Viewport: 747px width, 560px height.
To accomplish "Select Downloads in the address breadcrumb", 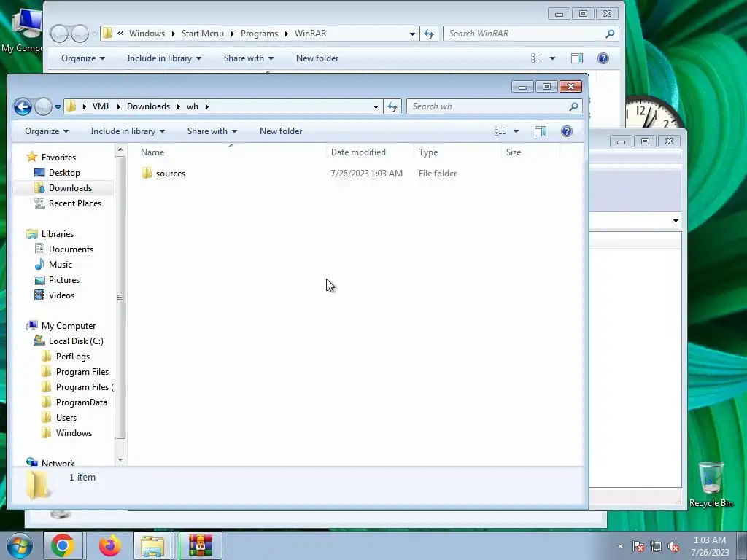I will pos(148,106).
